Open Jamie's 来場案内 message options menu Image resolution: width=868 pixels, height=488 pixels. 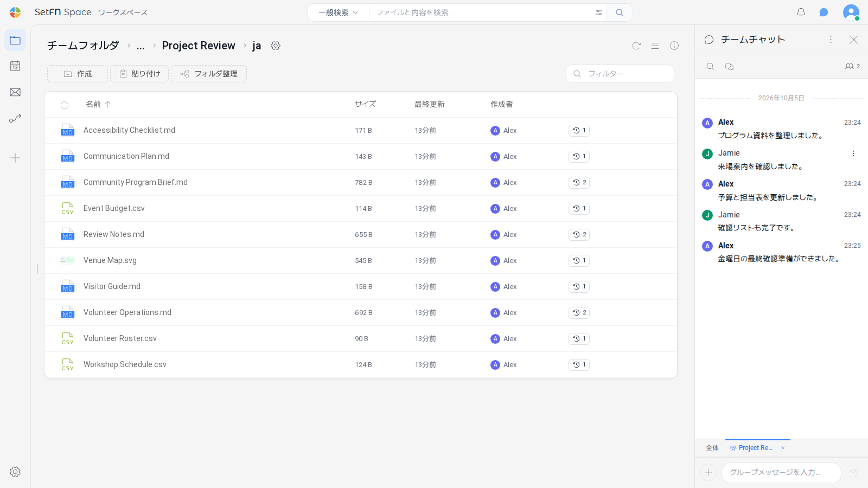[x=853, y=153]
